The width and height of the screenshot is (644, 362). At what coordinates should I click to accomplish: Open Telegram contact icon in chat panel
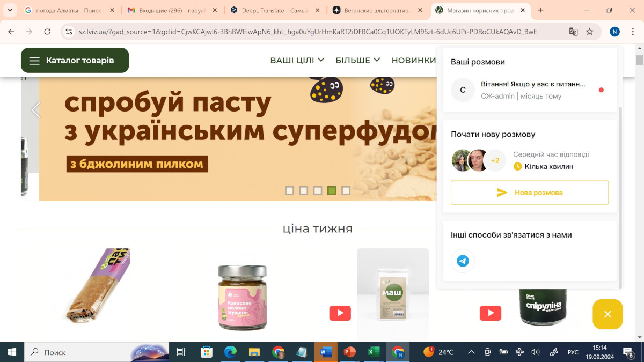[463, 261]
